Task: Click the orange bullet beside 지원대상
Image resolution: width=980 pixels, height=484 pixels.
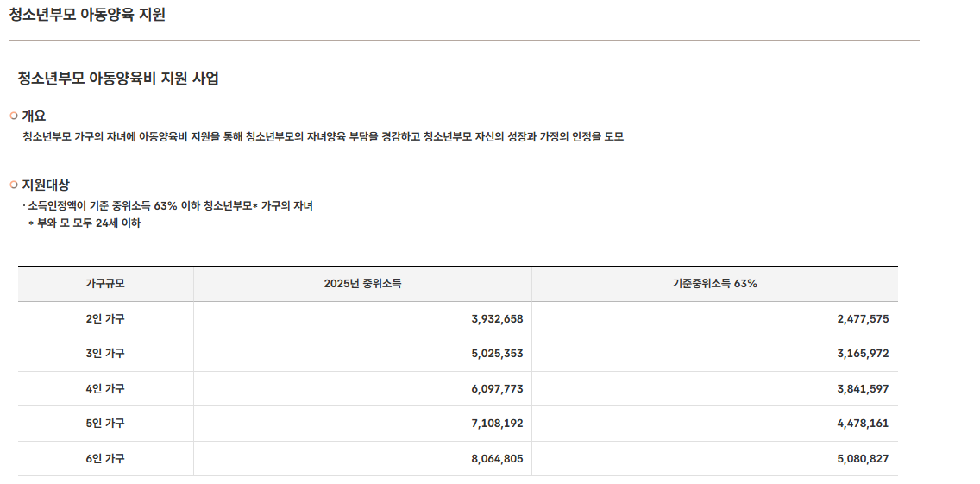Action: click(x=14, y=185)
